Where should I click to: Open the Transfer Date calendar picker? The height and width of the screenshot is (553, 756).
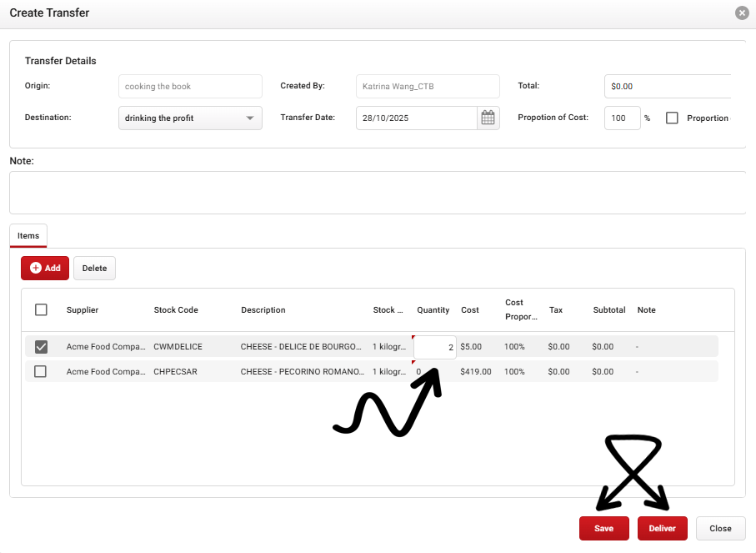(488, 118)
